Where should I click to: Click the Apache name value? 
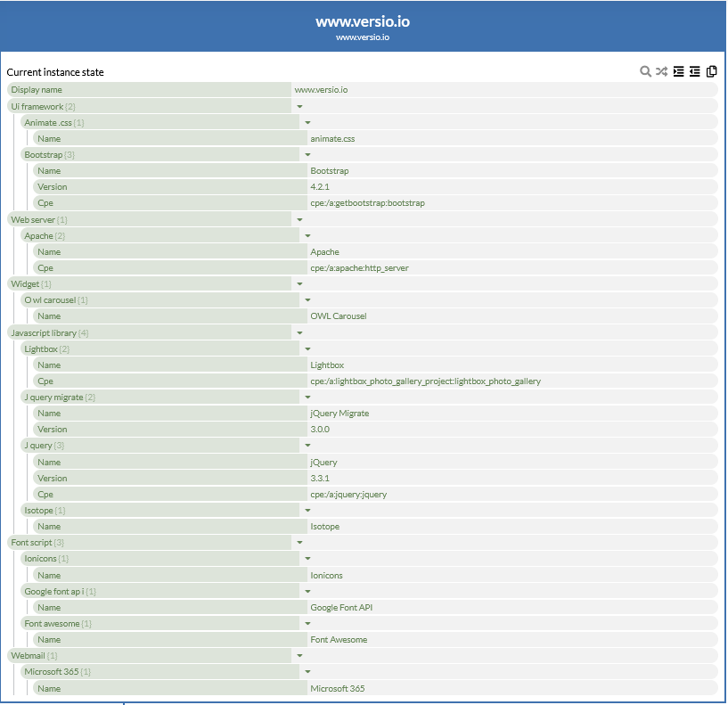(x=325, y=251)
